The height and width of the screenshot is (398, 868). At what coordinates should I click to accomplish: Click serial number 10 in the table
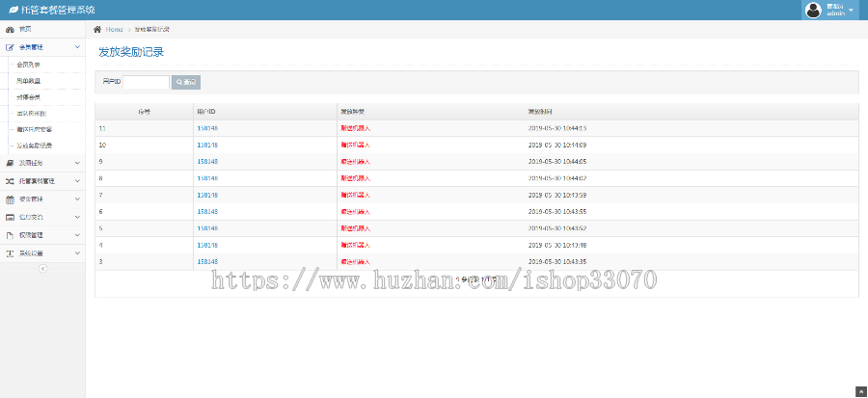102,145
